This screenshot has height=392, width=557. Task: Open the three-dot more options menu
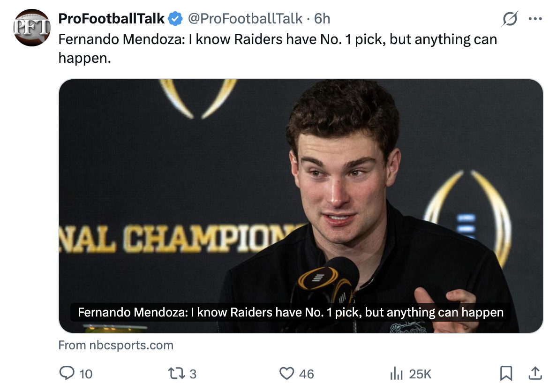click(535, 18)
